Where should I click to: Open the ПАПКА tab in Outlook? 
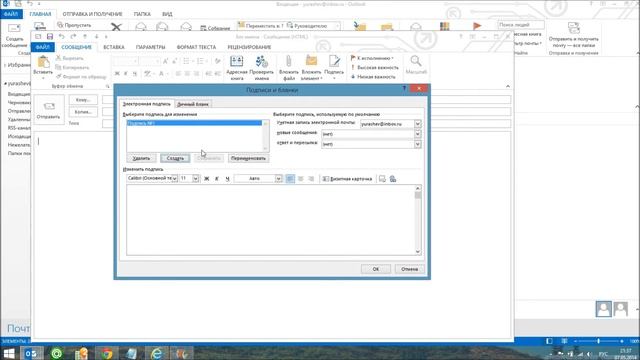[x=142, y=14]
